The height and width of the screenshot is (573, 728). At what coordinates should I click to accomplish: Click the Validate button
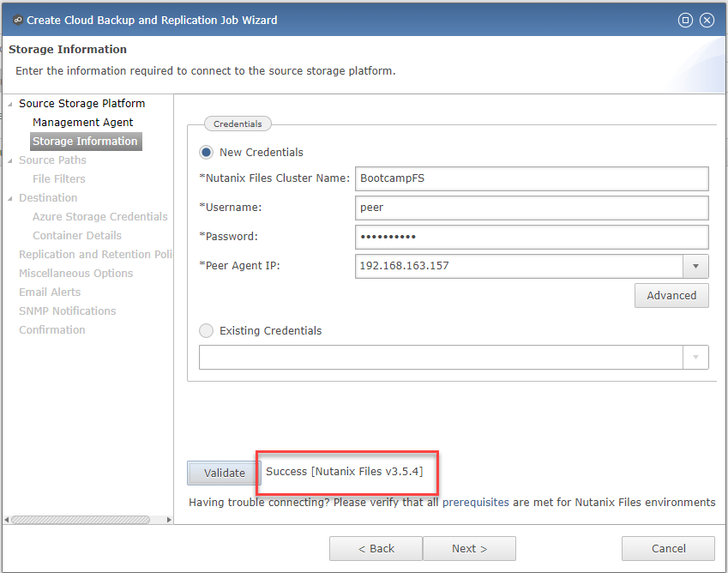point(225,473)
